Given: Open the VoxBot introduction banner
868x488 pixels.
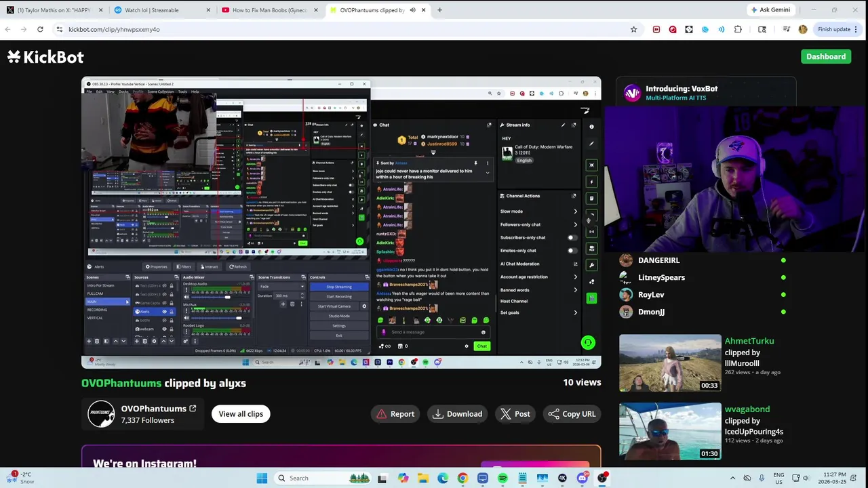Looking at the screenshot, I should (x=705, y=93).
